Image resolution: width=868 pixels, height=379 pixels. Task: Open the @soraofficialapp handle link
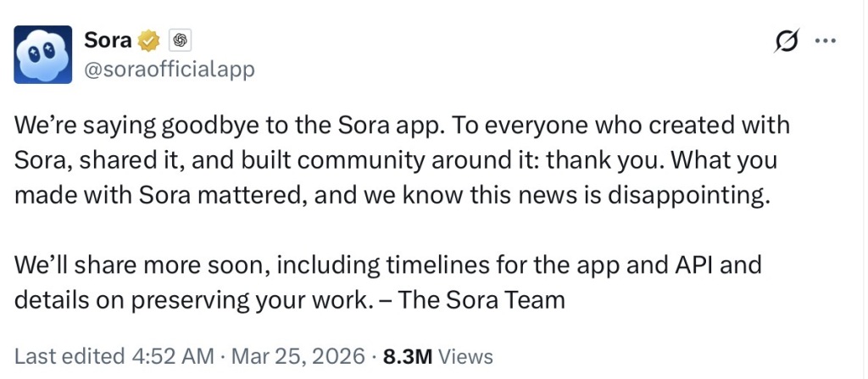(169, 69)
